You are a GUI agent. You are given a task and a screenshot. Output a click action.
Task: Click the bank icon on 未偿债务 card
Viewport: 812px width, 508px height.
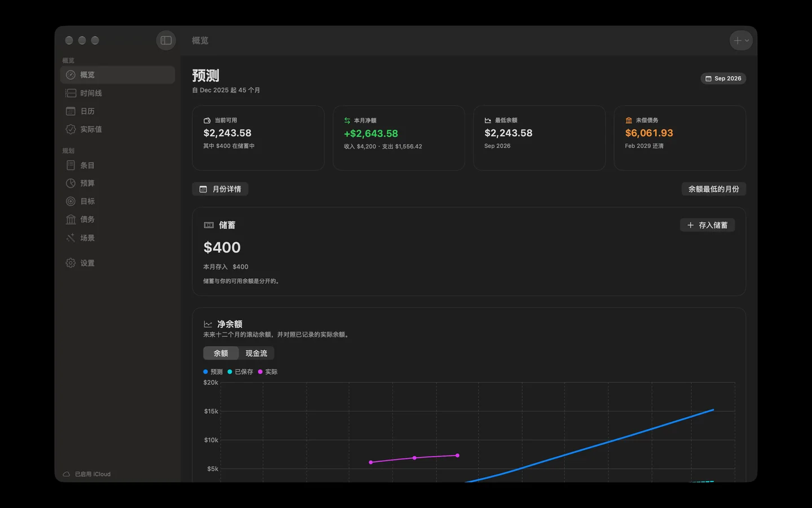tap(629, 120)
